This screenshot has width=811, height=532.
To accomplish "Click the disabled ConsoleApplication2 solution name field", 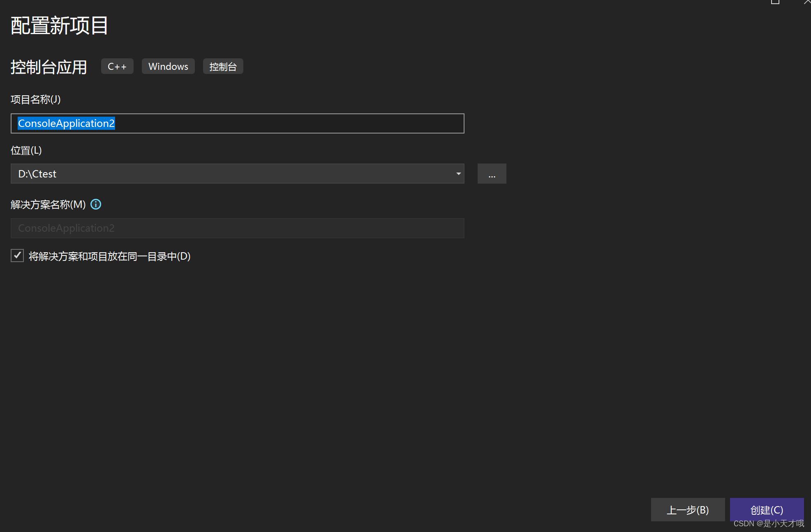I will point(237,228).
